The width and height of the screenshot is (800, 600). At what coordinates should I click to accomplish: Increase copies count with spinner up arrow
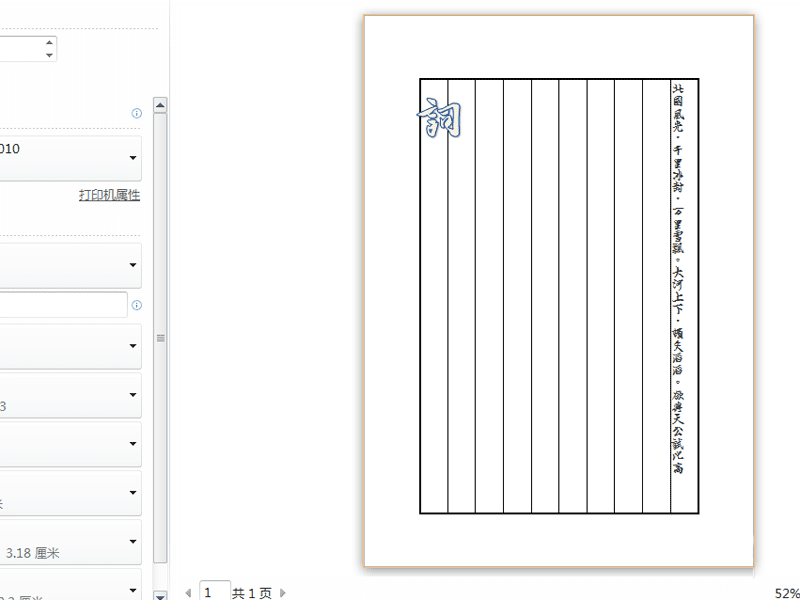49,43
